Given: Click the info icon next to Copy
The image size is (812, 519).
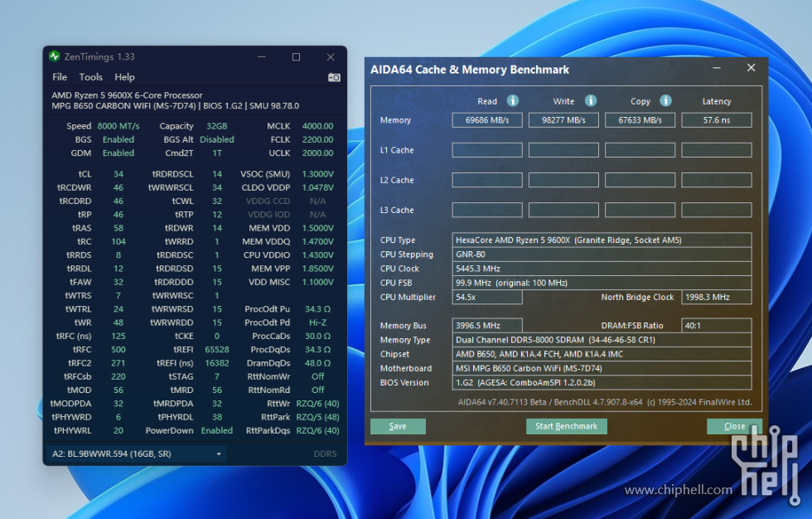Looking at the screenshot, I should coord(665,100).
